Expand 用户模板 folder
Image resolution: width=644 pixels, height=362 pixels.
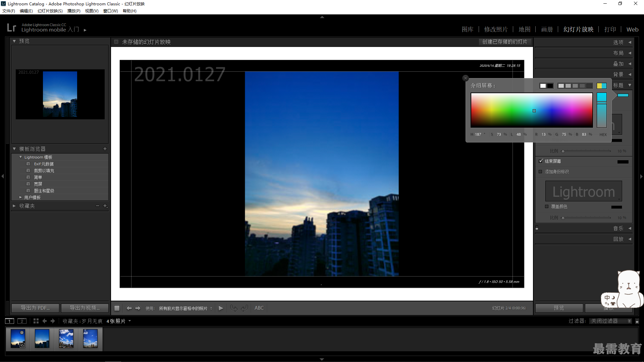pyautogui.click(x=21, y=197)
